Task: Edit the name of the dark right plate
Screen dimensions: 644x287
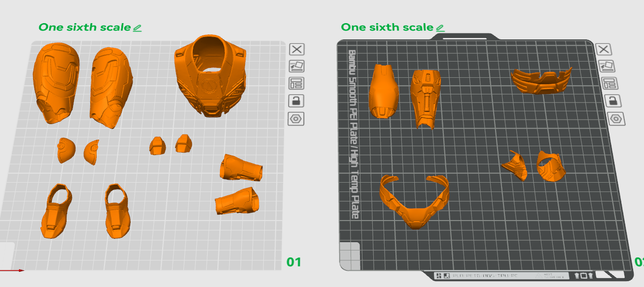Action: (x=440, y=28)
